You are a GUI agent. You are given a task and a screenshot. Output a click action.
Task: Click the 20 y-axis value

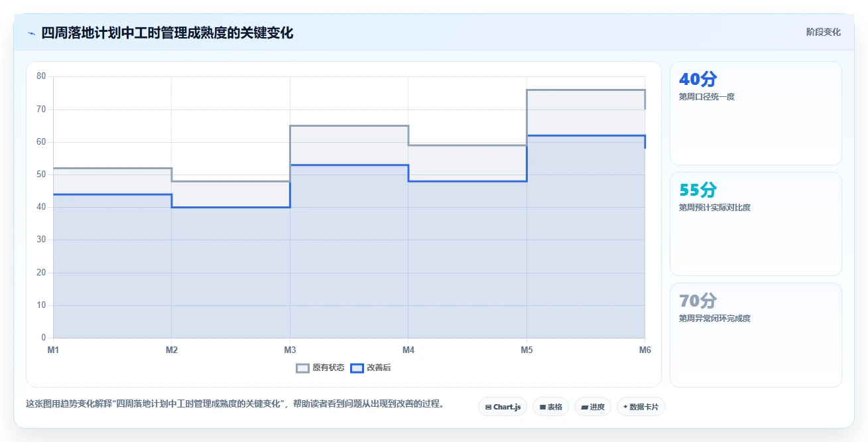(x=41, y=273)
